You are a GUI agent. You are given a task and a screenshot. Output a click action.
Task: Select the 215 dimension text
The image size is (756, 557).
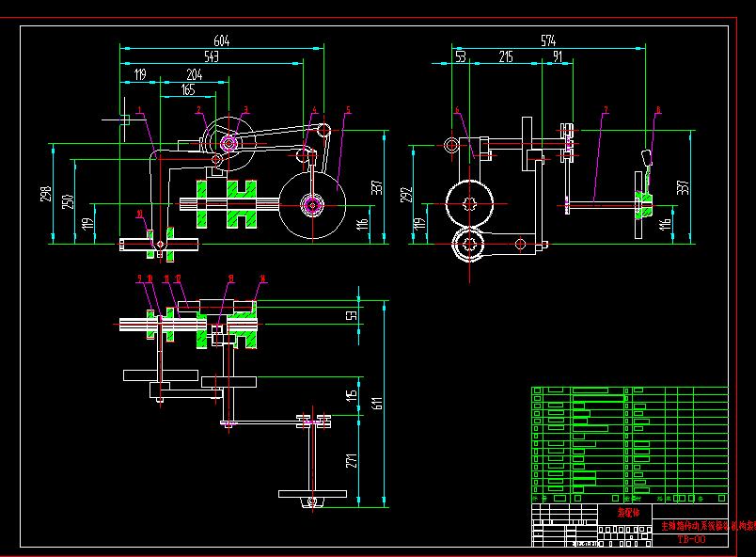pos(506,56)
